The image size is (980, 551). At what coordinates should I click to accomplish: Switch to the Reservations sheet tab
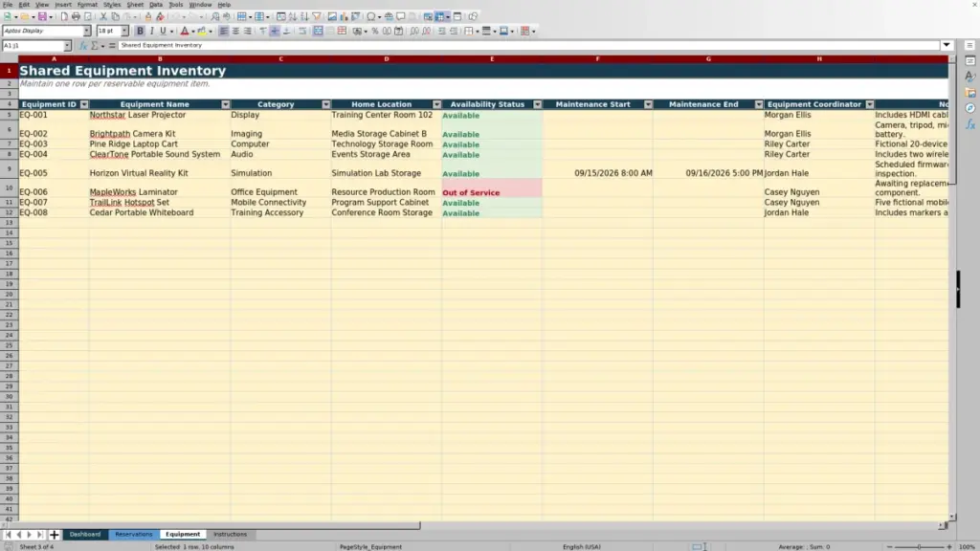134,535
